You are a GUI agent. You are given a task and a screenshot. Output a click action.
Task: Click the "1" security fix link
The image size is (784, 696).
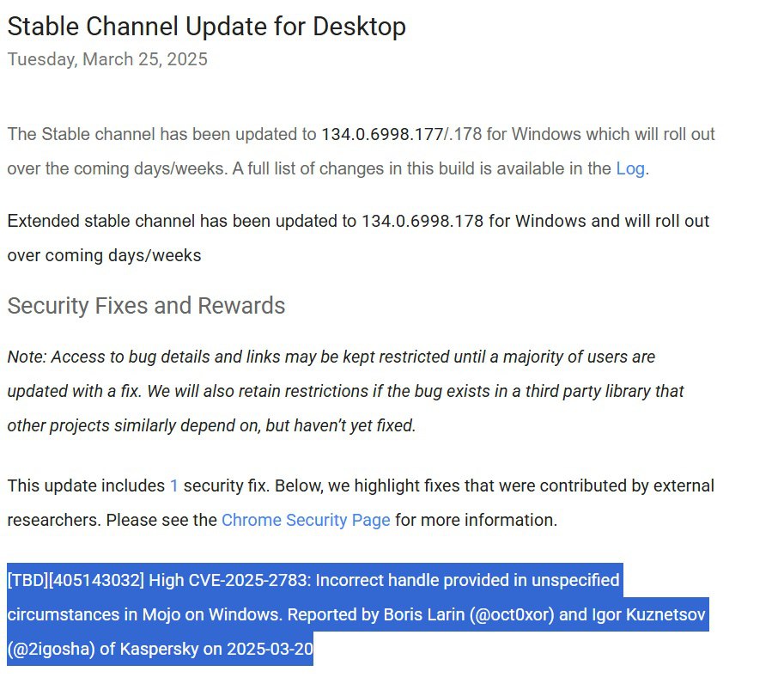[x=174, y=485]
